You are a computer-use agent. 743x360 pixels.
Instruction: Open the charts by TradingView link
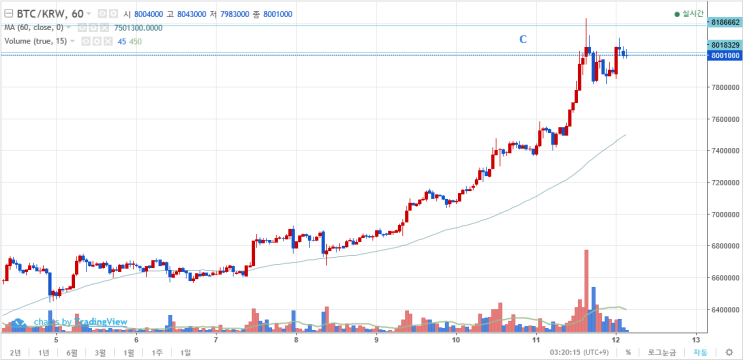click(81, 322)
